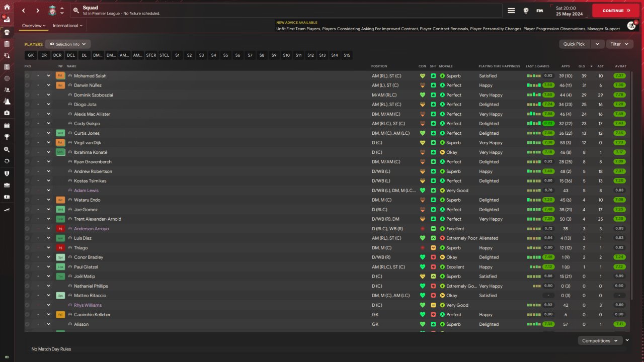
Task: Open the Home screen from sidebar
Action: [7, 7]
